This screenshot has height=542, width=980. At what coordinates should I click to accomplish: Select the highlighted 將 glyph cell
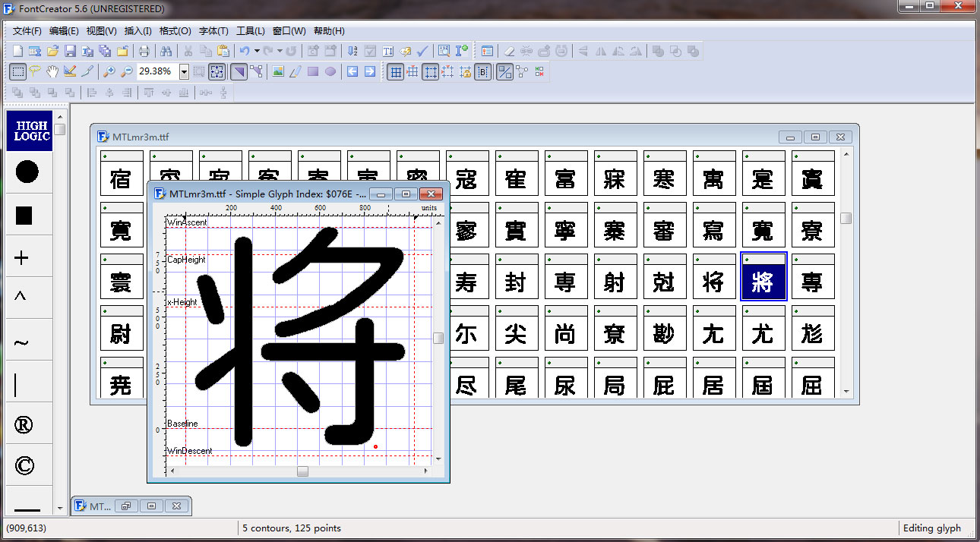[x=763, y=276]
